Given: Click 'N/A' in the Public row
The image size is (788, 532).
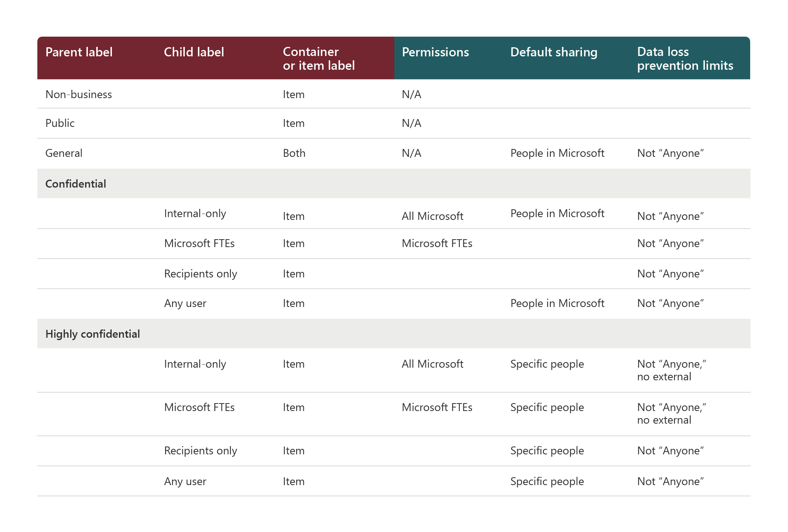Looking at the screenshot, I should 411,123.
